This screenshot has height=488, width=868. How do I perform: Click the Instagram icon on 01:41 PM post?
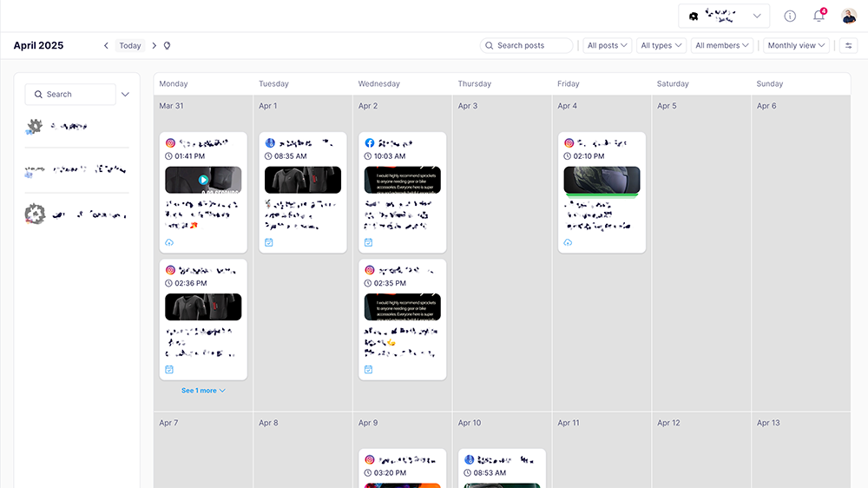170,143
